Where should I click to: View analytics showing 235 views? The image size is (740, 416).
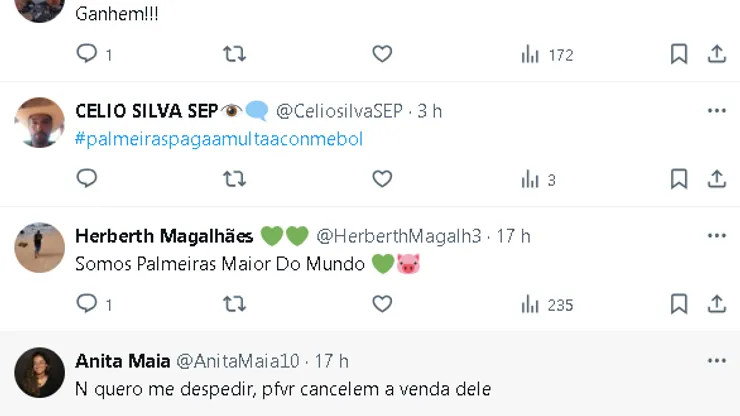click(547, 304)
